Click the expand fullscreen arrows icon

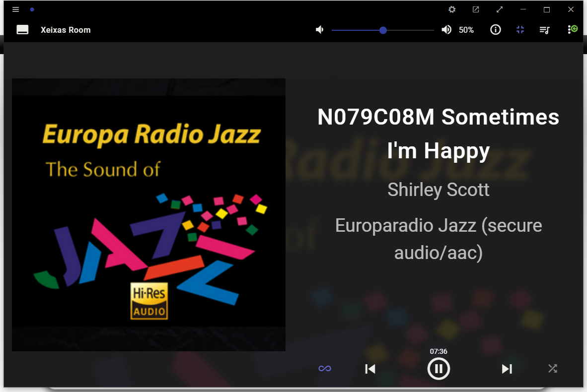point(500,9)
